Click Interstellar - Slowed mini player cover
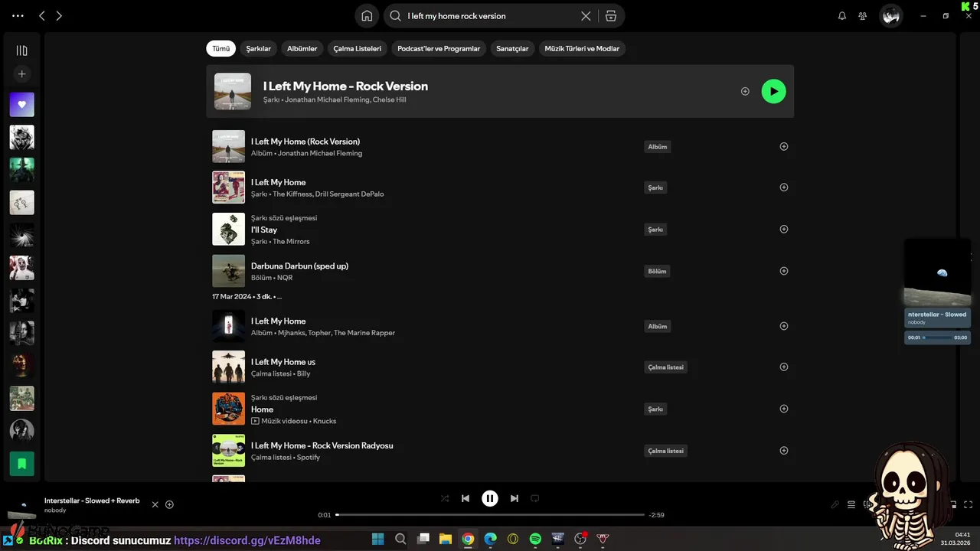This screenshot has height=551, width=980. click(937, 272)
